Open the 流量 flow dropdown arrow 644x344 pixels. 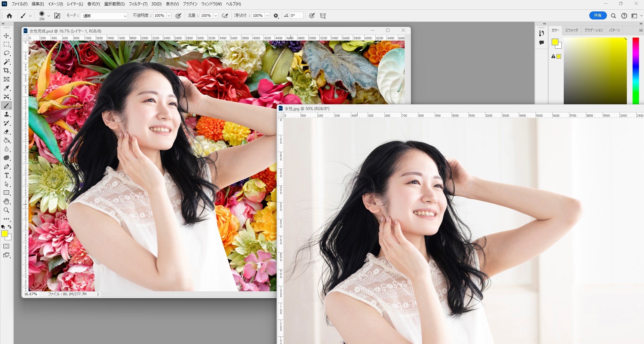[x=216, y=16]
